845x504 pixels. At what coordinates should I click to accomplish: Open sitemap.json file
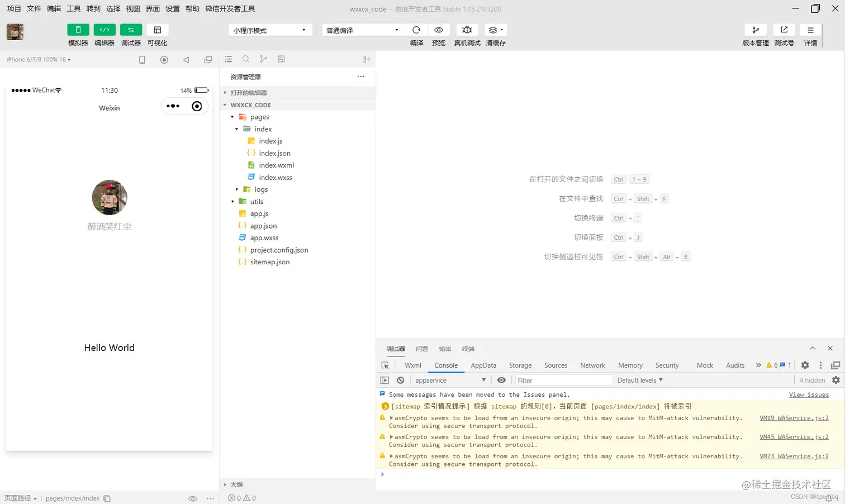click(270, 262)
